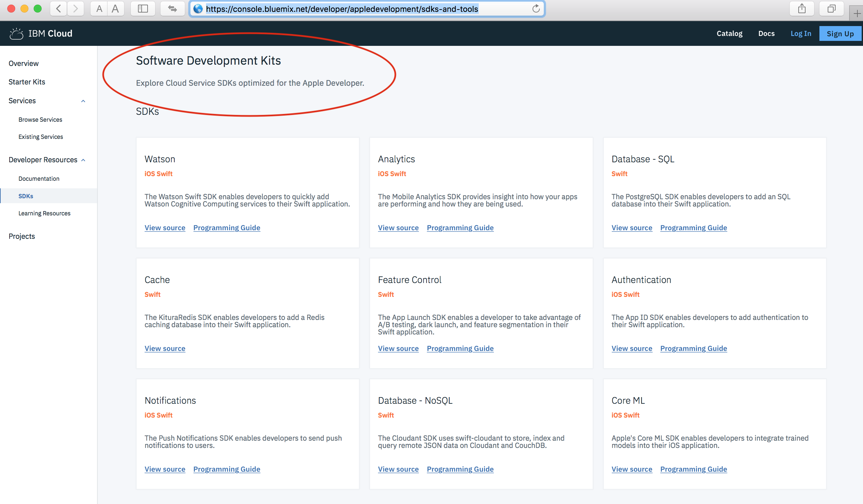Open the share sheet icon

802,9
